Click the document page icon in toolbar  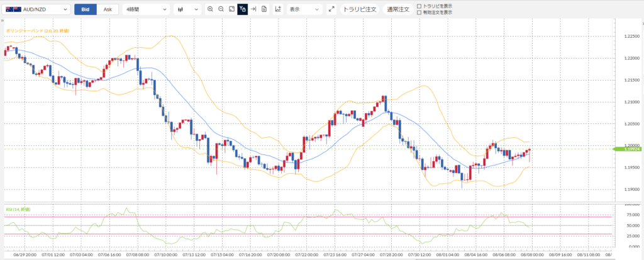tap(264, 9)
